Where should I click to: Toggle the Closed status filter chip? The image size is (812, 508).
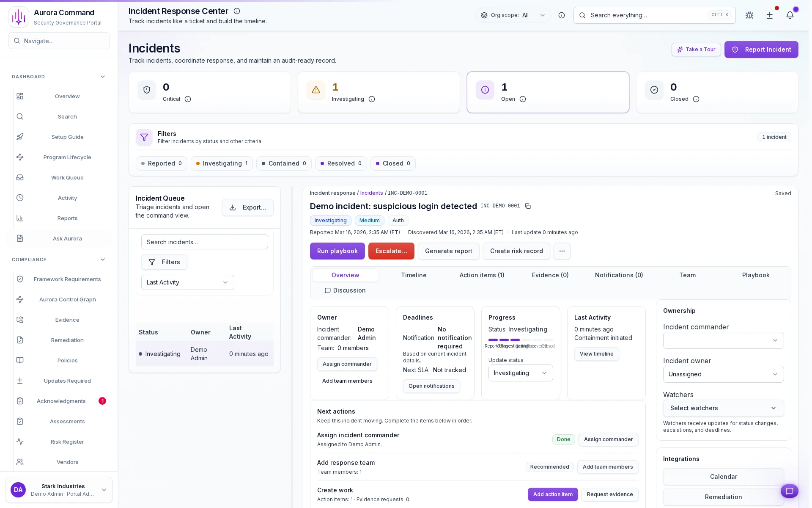tap(393, 163)
